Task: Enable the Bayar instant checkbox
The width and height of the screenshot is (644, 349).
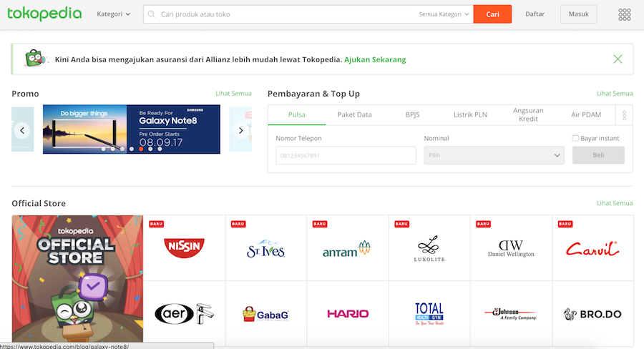Action: pyautogui.click(x=576, y=138)
